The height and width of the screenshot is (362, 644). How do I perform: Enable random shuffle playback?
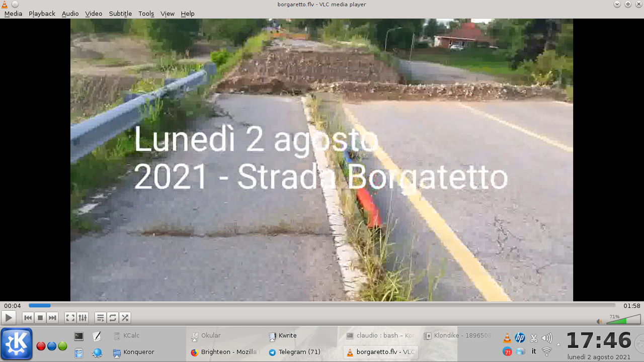coord(125,318)
